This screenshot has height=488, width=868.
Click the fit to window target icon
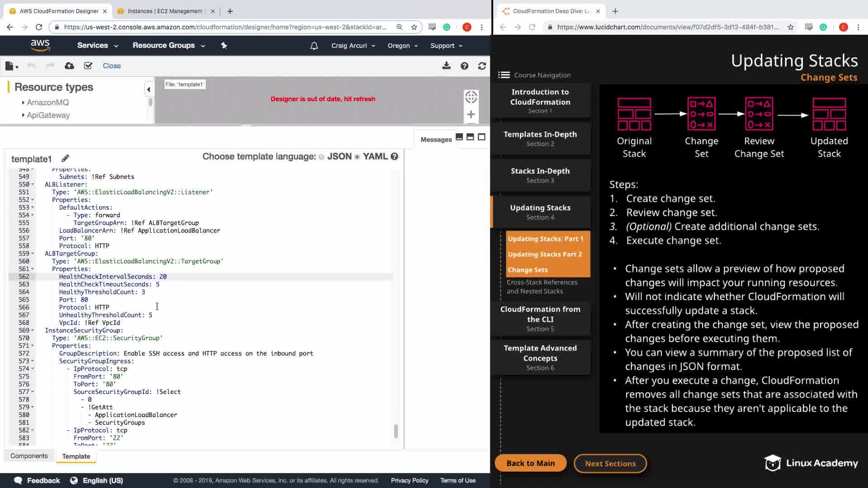(x=471, y=97)
